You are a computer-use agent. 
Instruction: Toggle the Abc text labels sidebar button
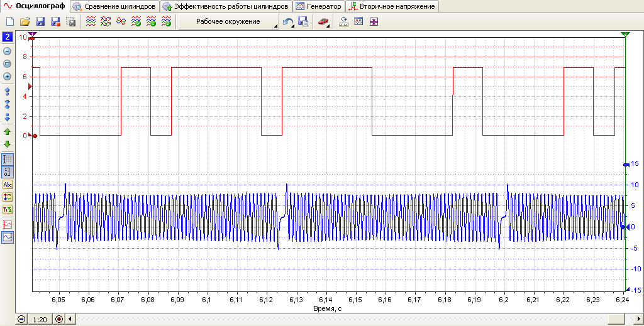tap(8, 185)
